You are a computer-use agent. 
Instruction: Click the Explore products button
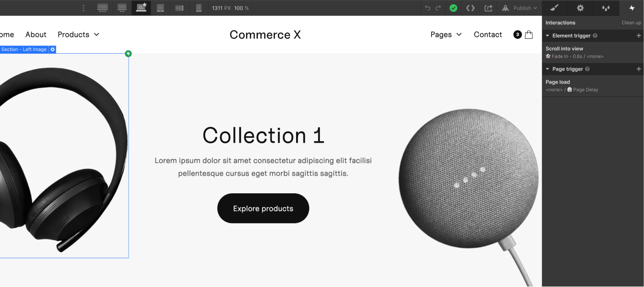pyautogui.click(x=263, y=208)
